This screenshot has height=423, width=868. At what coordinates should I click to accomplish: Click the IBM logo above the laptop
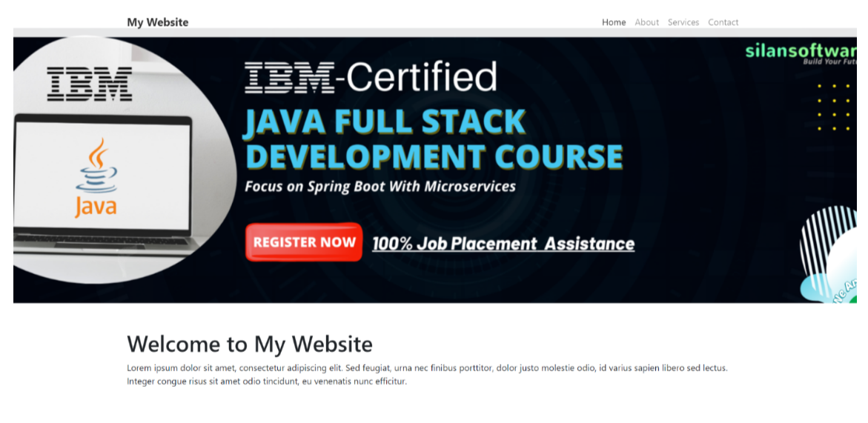tap(90, 84)
